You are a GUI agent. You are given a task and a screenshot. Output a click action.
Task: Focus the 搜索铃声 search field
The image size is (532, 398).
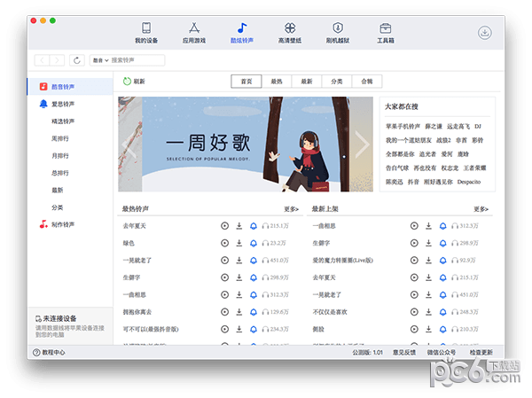pyautogui.click(x=137, y=60)
